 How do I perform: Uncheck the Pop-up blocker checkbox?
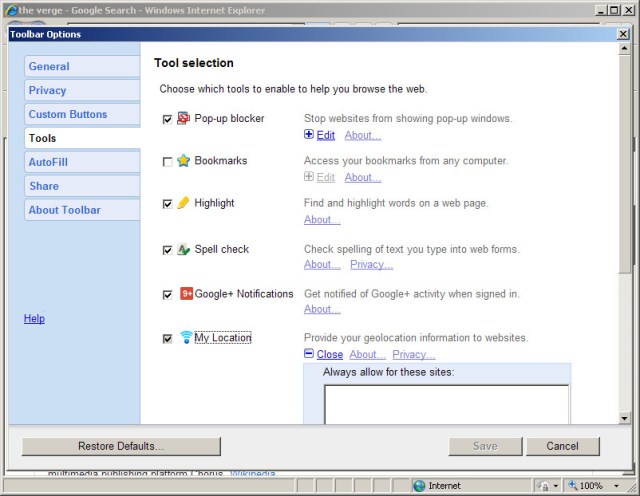pos(167,119)
